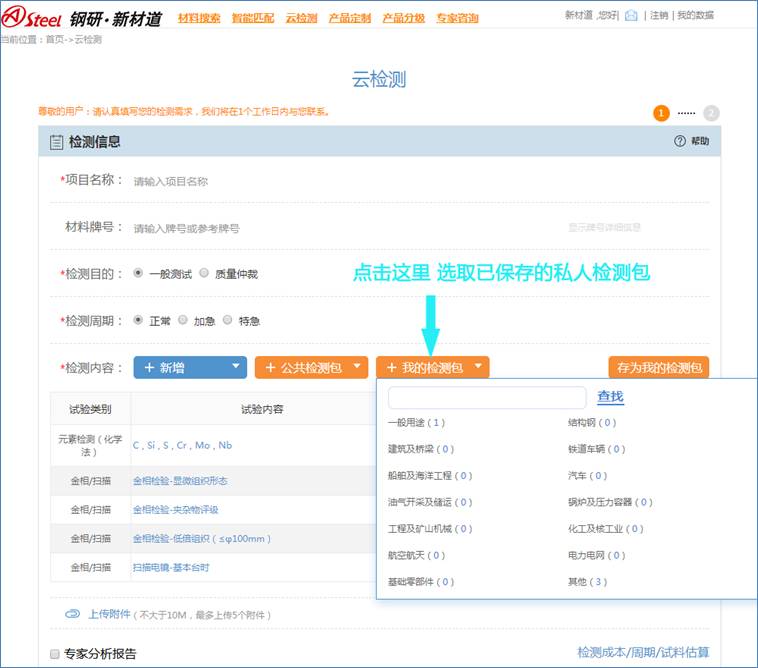Choose the 加急 testing cycle option

(184, 321)
